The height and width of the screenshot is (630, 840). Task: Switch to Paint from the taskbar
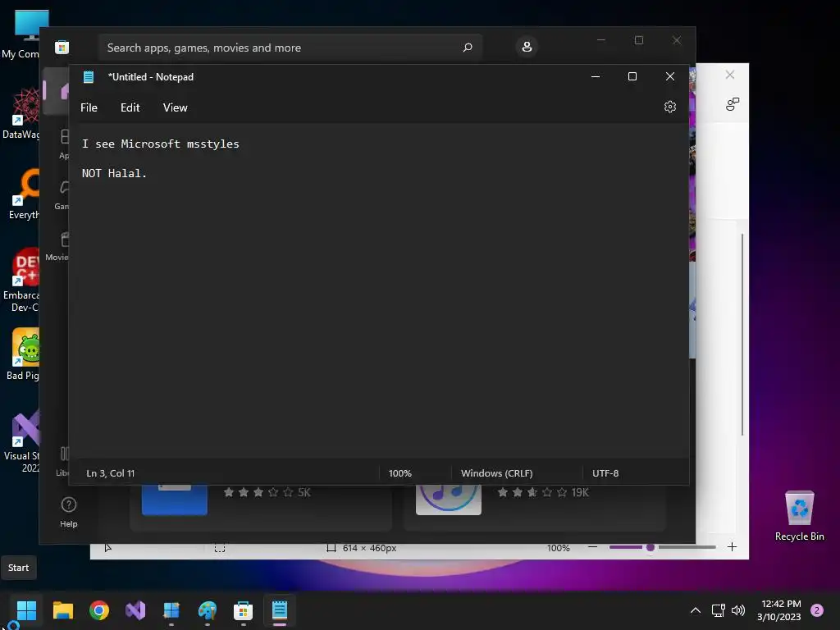coord(208,610)
